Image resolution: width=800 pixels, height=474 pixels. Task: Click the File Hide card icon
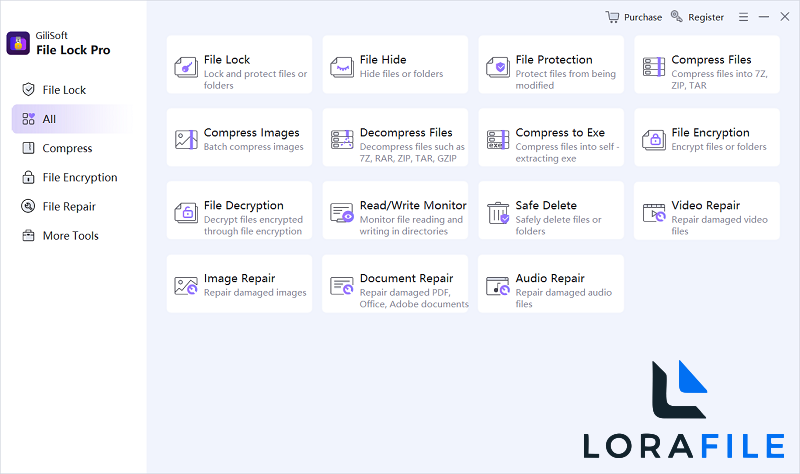click(342, 67)
